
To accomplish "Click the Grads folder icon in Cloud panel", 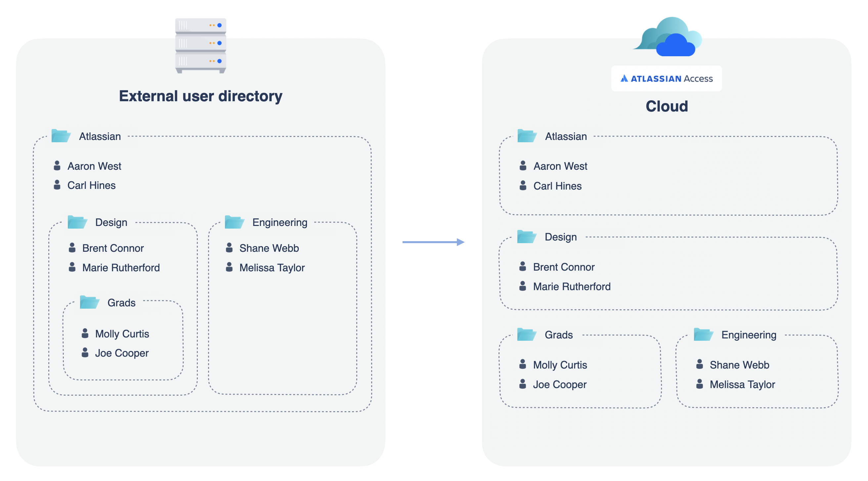I will (x=527, y=334).
